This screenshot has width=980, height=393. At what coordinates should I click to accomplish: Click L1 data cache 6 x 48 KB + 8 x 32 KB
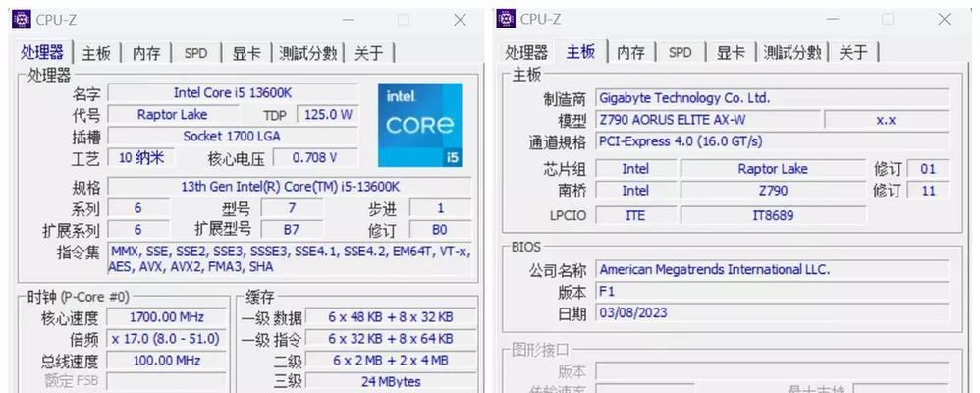coord(391,317)
